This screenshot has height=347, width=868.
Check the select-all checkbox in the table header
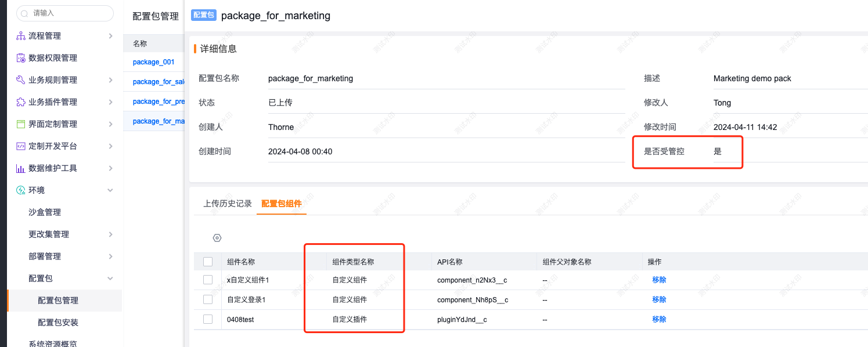(x=208, y=261)
